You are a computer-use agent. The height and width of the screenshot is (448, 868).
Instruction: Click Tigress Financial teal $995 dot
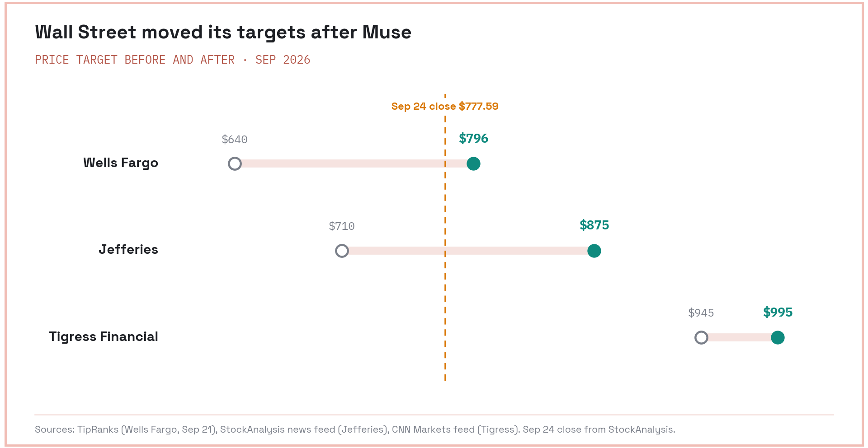click(x=778, y=337)
